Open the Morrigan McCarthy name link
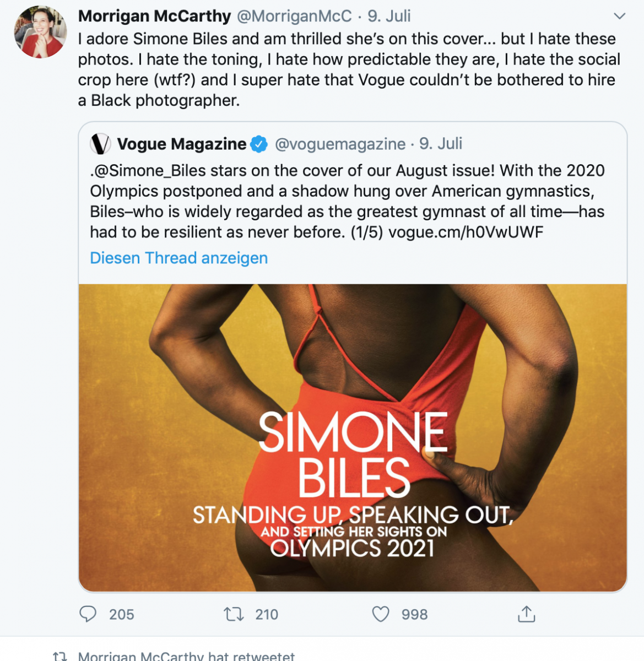This screenshot has width=644, height=661. tap(154, 16)
